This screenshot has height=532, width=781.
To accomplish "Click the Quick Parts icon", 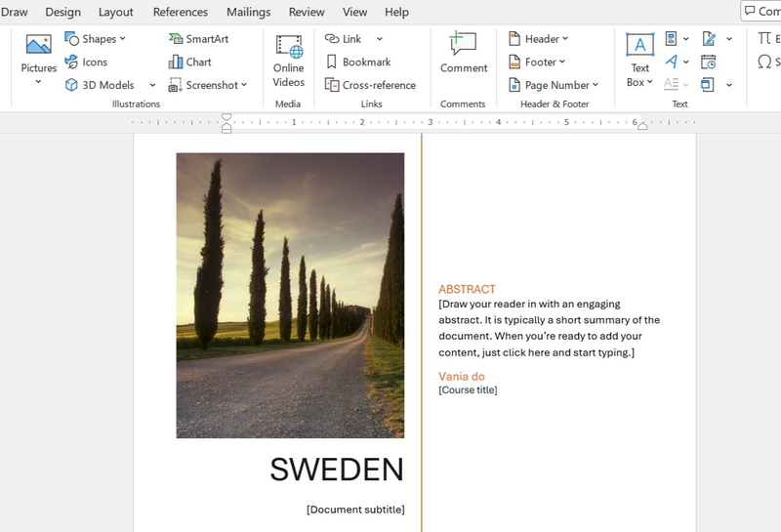I will point(671,38).
